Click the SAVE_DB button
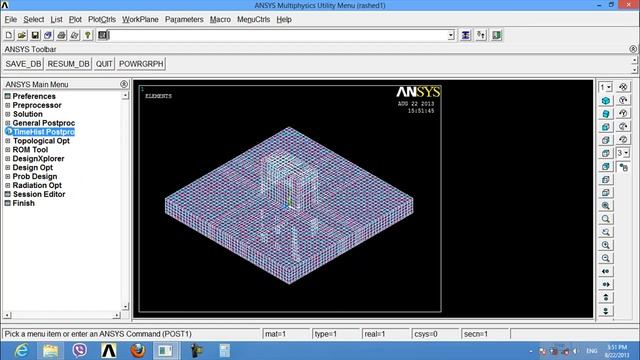 23,64
